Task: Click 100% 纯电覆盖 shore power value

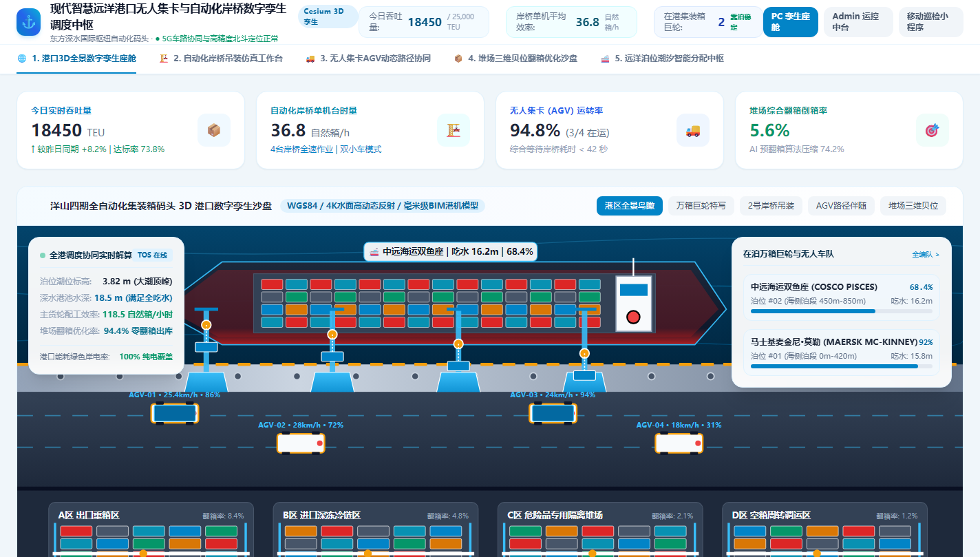Action: tap(146, 357)
